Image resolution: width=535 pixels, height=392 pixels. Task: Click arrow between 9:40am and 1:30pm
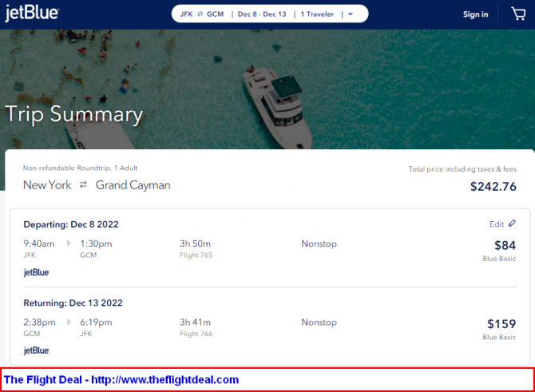[68, 244]
